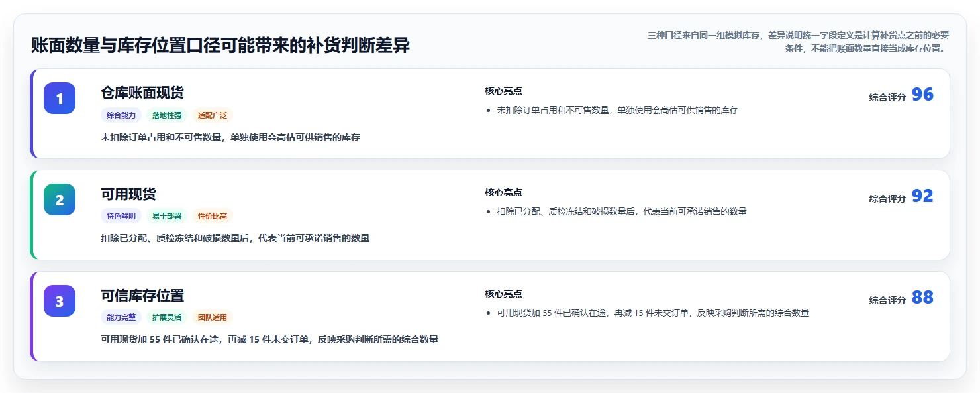
Task: Click bold description under 可用现货 tags
Action: point(235,239)
